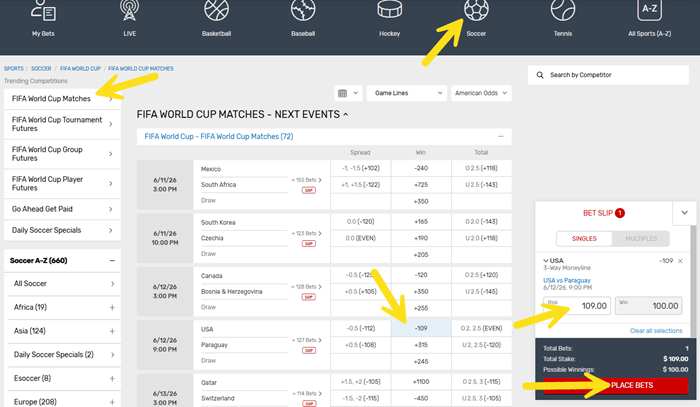This screenshot has width=700, height=407.
Task: Open All Sports (A-Z) icon
Action: pos(649,10)
